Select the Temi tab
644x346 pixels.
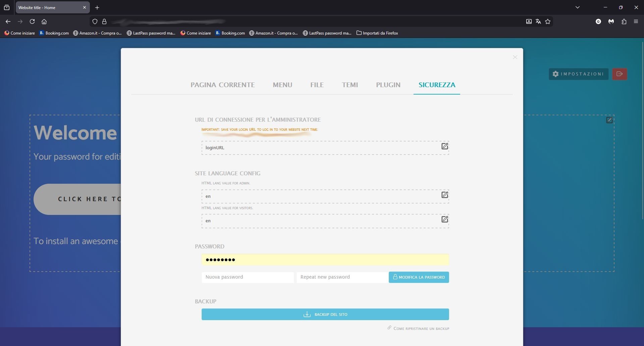[350, 85]
